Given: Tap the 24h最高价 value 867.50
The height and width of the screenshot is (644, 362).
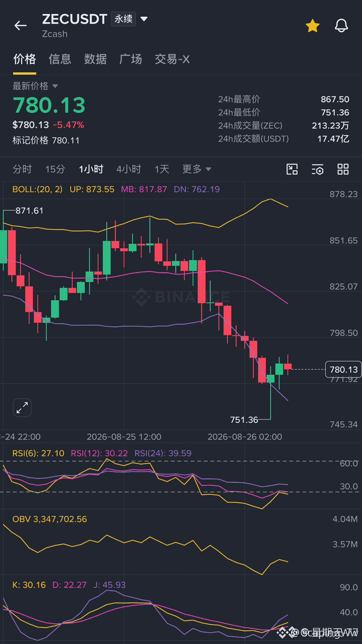Looking at the screenshot, I should 335,99.
